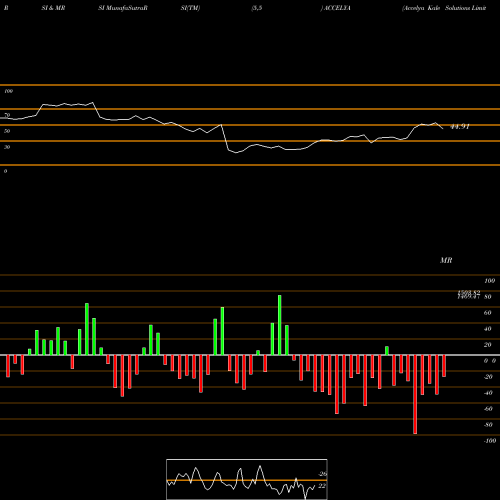Click the MR axis label 20
The image size is (500, 500).
point(487,345)
